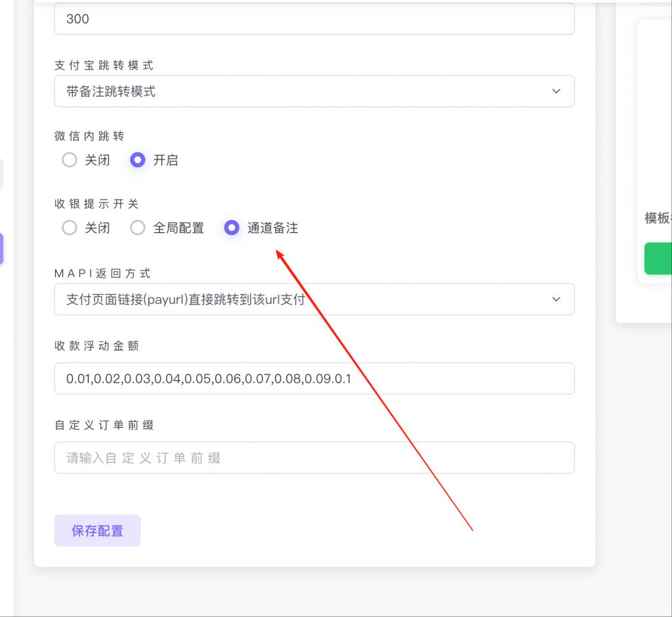Enable the 开启 option for 微信内跳转

click(137, 160)
